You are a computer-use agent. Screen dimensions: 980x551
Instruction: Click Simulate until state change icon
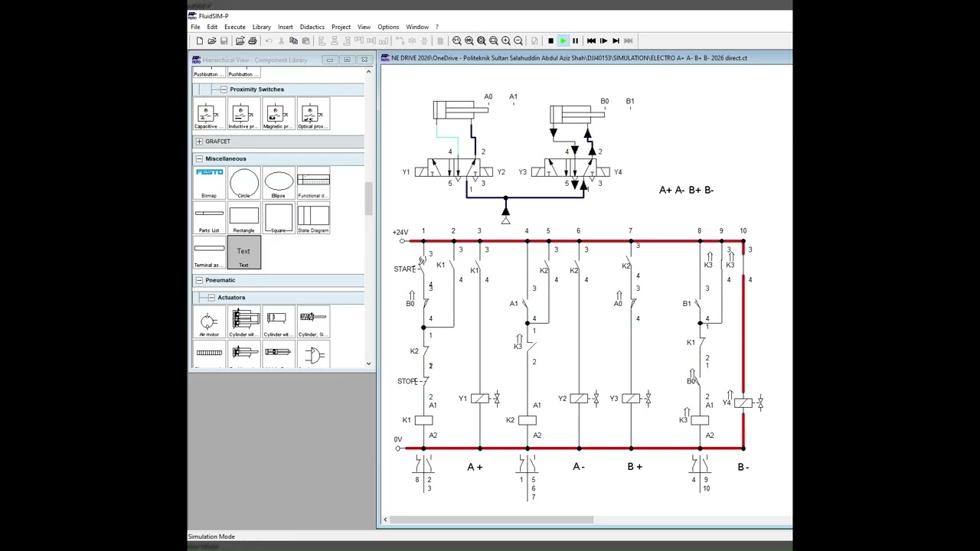pyautogui.click(x=616, y=41)
